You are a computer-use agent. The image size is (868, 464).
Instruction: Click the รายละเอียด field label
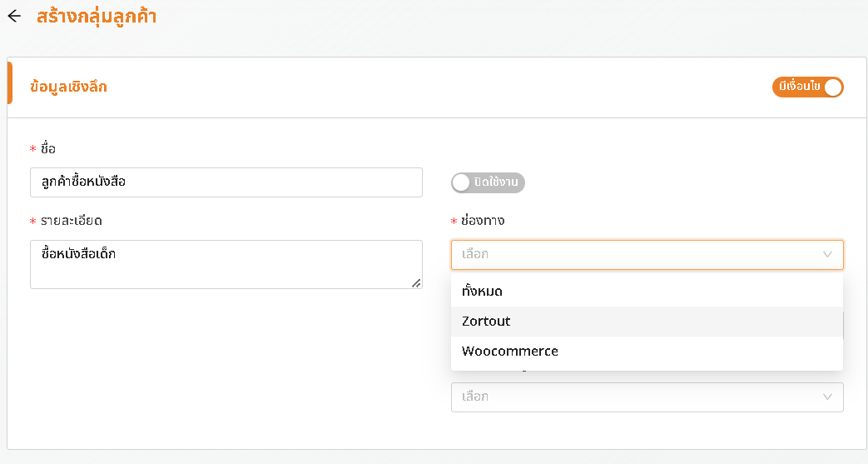(72, 221)
